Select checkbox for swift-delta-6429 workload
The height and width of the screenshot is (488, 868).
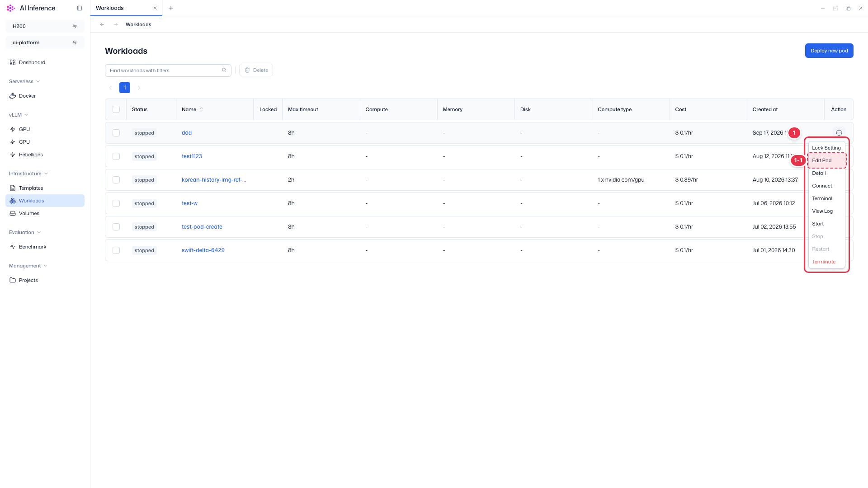(116, 250)
